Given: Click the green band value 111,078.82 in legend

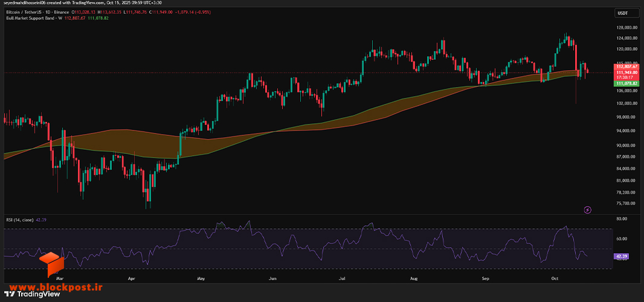Looking at the screenshot, I should click(x=98, y=18).
